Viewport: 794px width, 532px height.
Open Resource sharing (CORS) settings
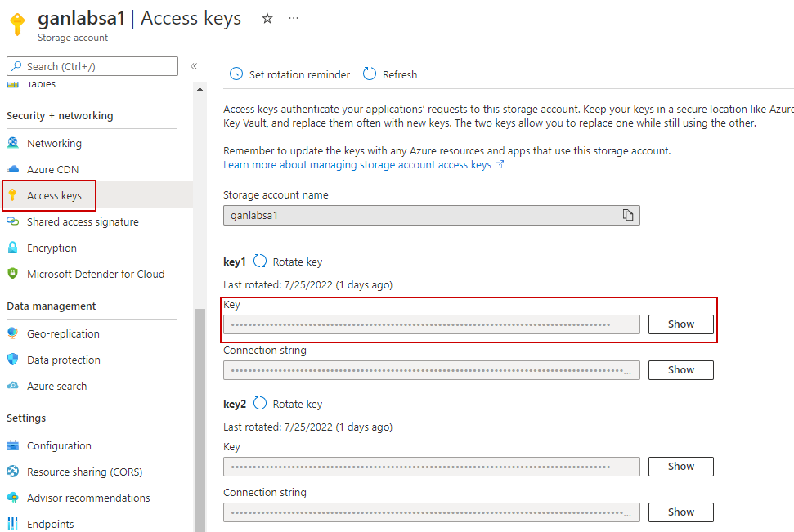point(84,472)
